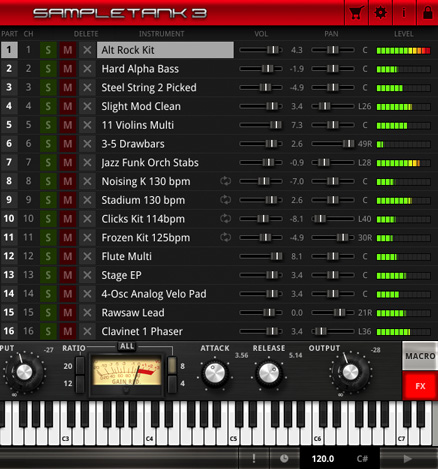
Task: Open the info panel
Action: click(404, 13)
